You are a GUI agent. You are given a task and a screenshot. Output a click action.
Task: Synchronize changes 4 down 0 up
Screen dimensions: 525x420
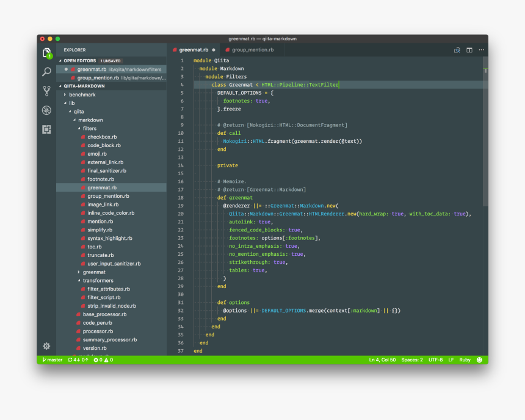click(x=78, y=360)
